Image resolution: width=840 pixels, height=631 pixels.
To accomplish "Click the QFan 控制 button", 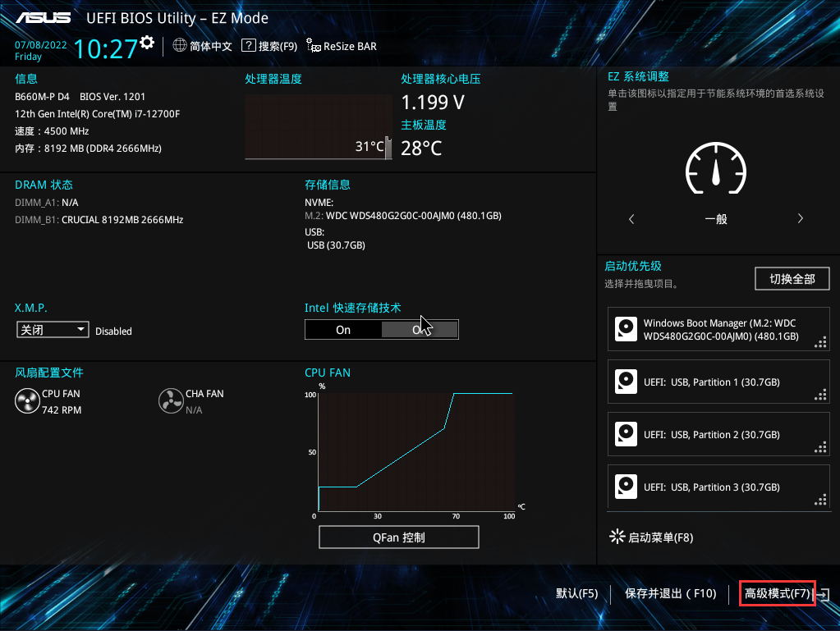I will pos(398,537).
